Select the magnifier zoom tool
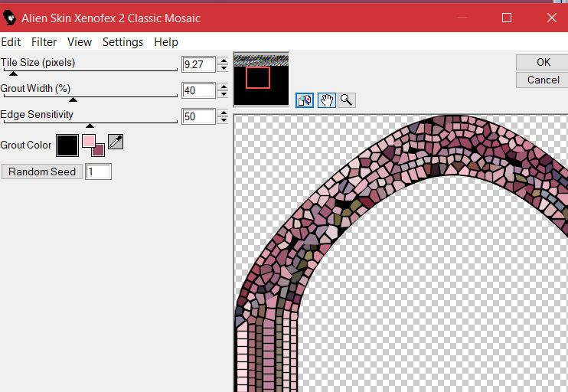The width and height of the screenshot is (568, 392). [346, 100]
